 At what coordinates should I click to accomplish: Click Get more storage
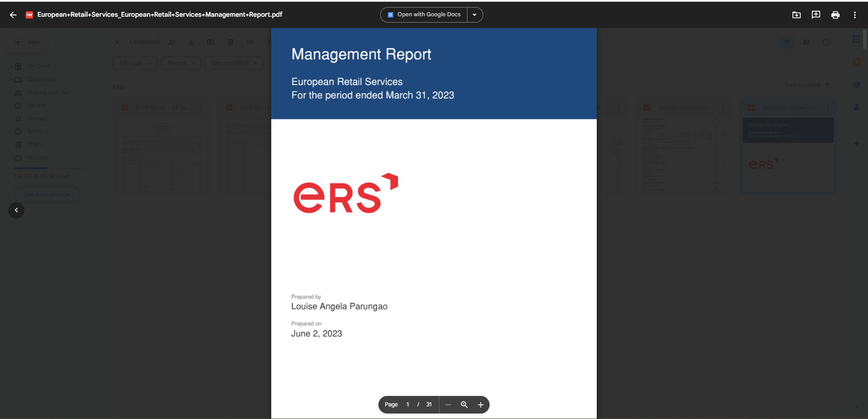[x=47, y=195]
